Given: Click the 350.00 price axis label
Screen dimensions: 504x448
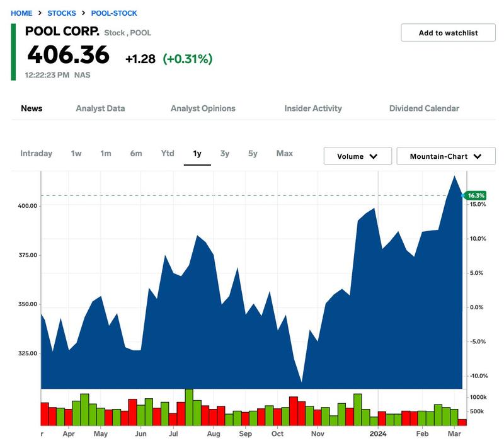Looking at the screenshot, I should [x=28, y=304].
